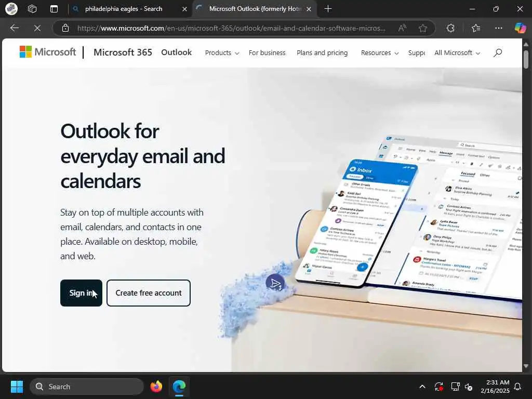532x399 pixels.
Task: Click the scrollbar up arrow
Action: [x=526, y=44]
